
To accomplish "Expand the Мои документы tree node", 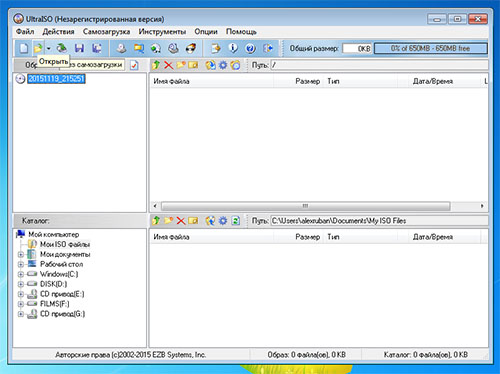I will click(21, 254).
